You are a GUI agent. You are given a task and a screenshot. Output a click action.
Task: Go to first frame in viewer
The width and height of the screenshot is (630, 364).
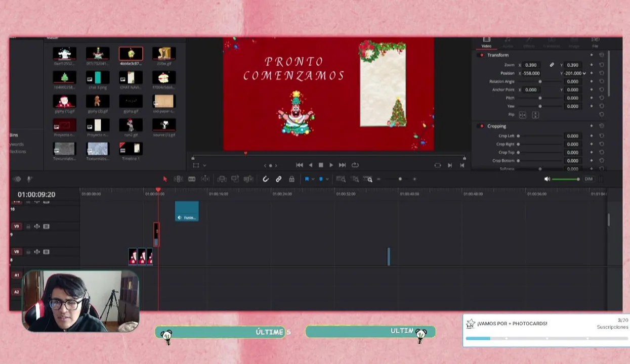[x=300, y=165]
